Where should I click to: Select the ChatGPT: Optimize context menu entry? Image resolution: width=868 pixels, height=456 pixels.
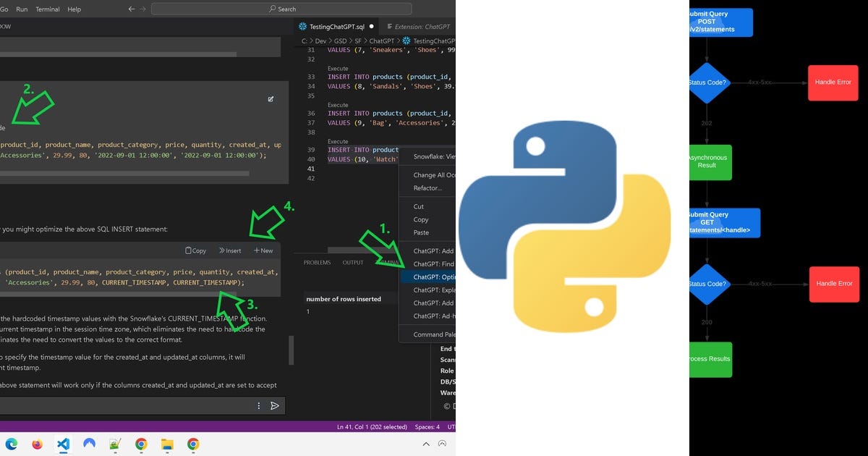tap(433, 277)
